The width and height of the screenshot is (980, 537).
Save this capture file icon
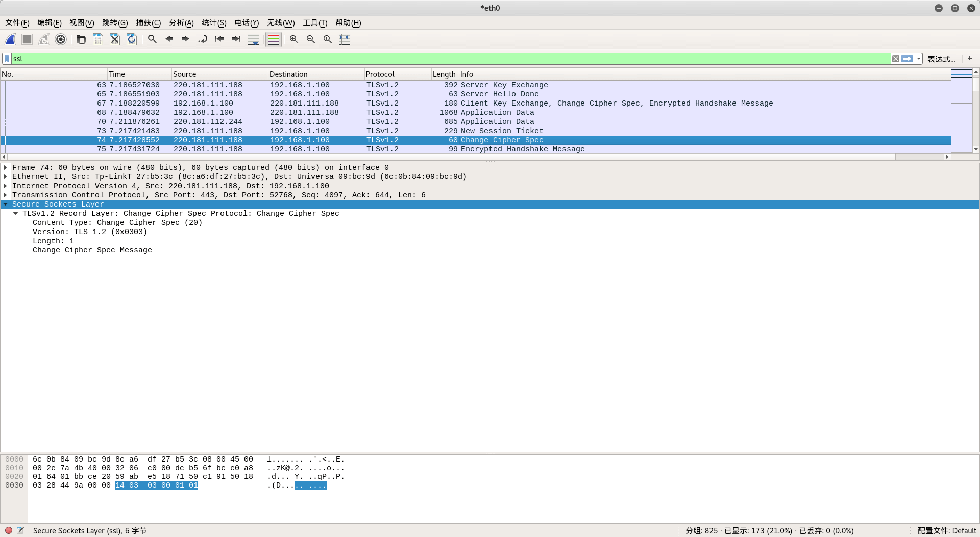coord(98,39)
